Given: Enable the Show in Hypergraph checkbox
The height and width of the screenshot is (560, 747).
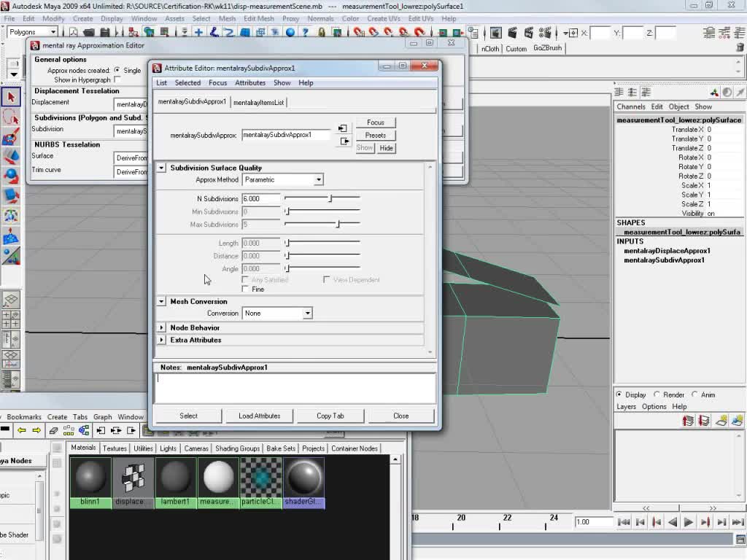Looking at the screenshot, I should 117,79.
